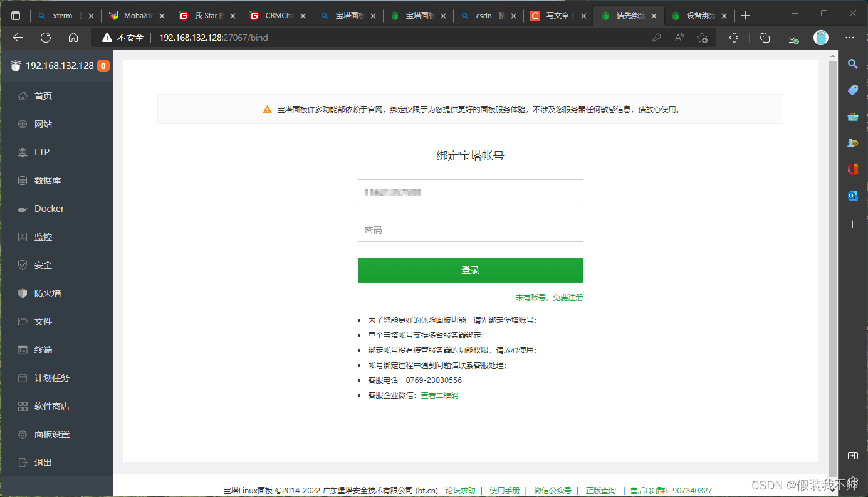Viewport: 868px width, 497px height.
Task: Open the 正版查询 footer link
Action: click(x=601, y=491)
